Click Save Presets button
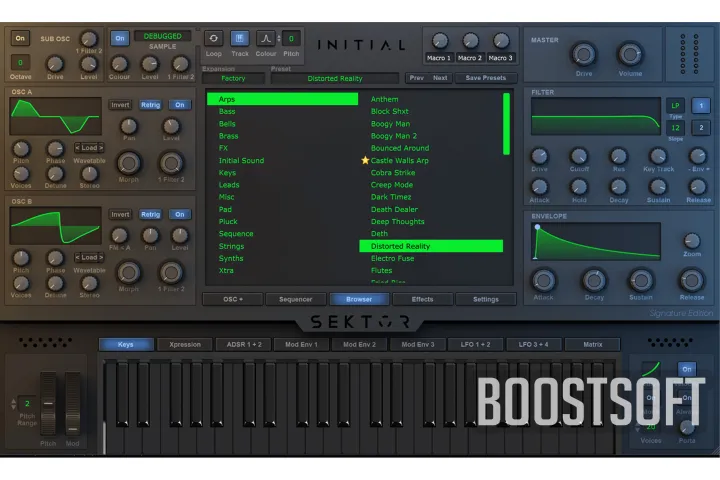Viewport: 720px width, 480px height. point(486,78)
